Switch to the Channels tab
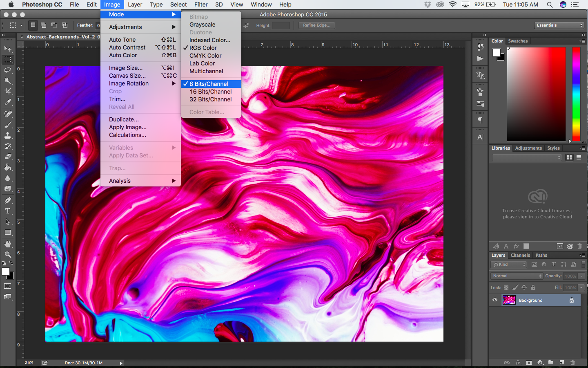588x368 pixels. click(520, 255)
